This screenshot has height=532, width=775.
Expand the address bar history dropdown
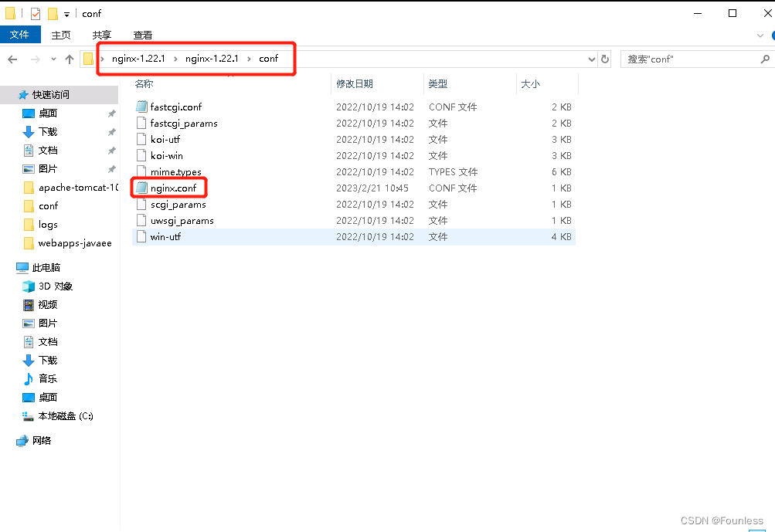click(x=592, y=59)
